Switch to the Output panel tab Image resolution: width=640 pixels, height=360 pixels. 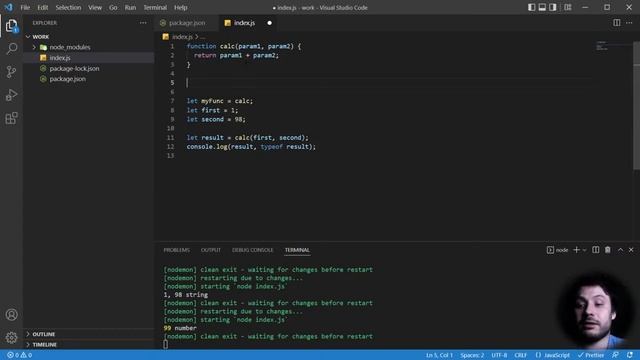click(x=211, y=250)
